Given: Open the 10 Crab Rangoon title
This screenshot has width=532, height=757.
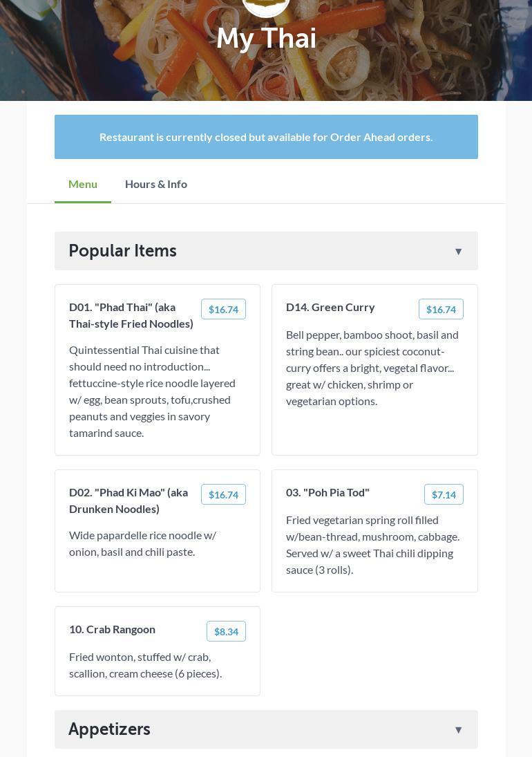Looking at the screenshot, I should click(112, 629).
